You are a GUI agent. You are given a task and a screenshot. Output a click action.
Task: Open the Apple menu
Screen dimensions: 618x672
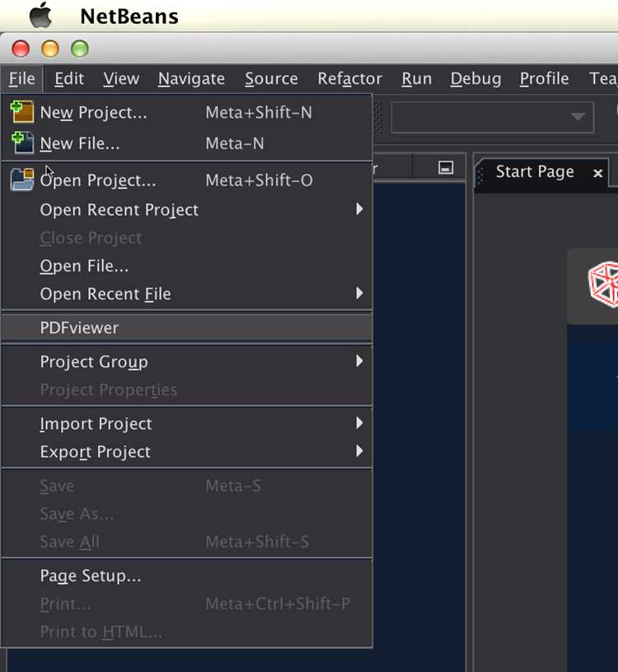click(x=40, y=16)
